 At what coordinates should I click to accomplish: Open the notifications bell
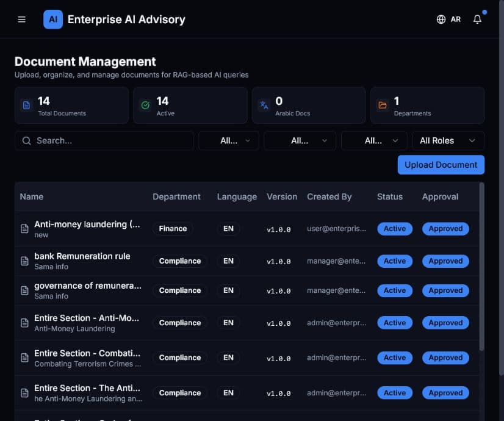477,20
